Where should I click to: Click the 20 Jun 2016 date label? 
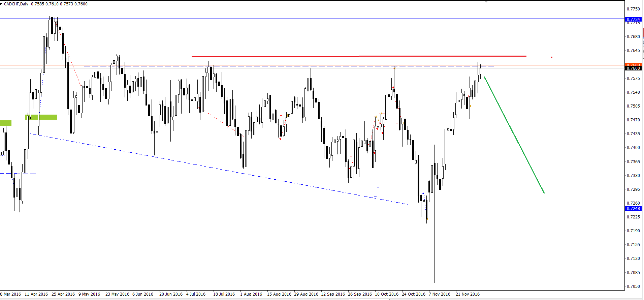click(x=171, y=294)
